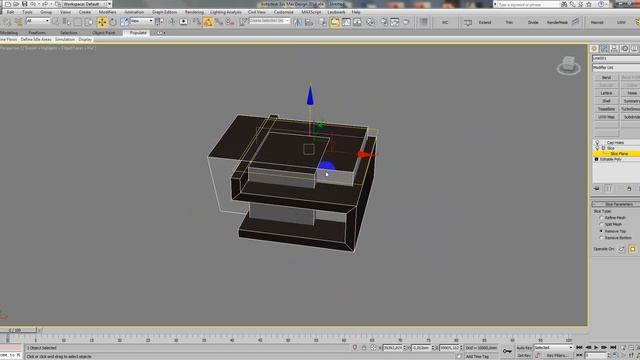The image size is (640, 360).
Task: Click the Select by Name icon
Action: pyautogui.click(x=67, y=22)
